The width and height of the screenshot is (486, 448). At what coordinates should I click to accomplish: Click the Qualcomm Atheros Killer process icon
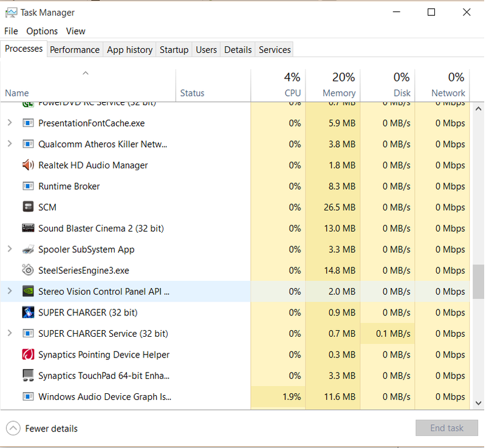(x=28, y=144)
